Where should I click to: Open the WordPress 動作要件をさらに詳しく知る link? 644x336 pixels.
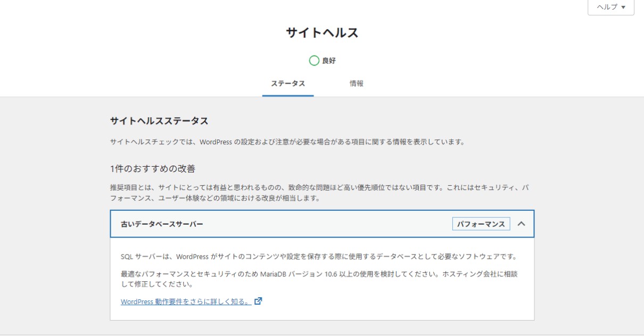[x=185, y=301]
